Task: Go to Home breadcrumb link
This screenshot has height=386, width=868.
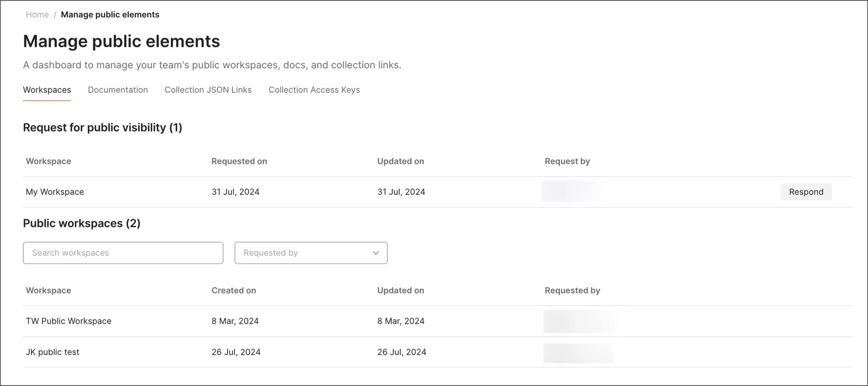Action: 37,15
